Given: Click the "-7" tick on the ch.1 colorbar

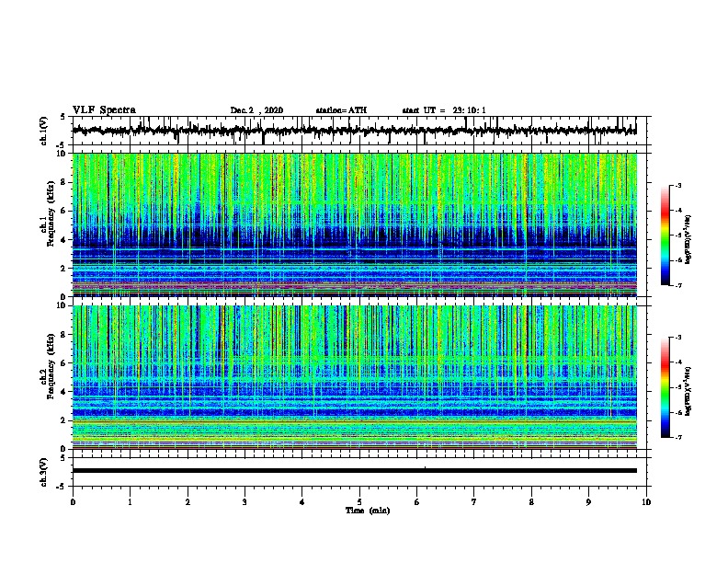Looking at the screenshot, I should pyautogui.click(x=678, y=285).
